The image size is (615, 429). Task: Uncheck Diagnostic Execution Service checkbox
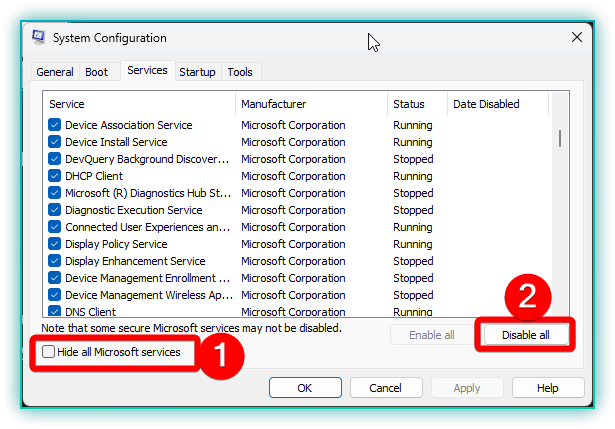54,210
